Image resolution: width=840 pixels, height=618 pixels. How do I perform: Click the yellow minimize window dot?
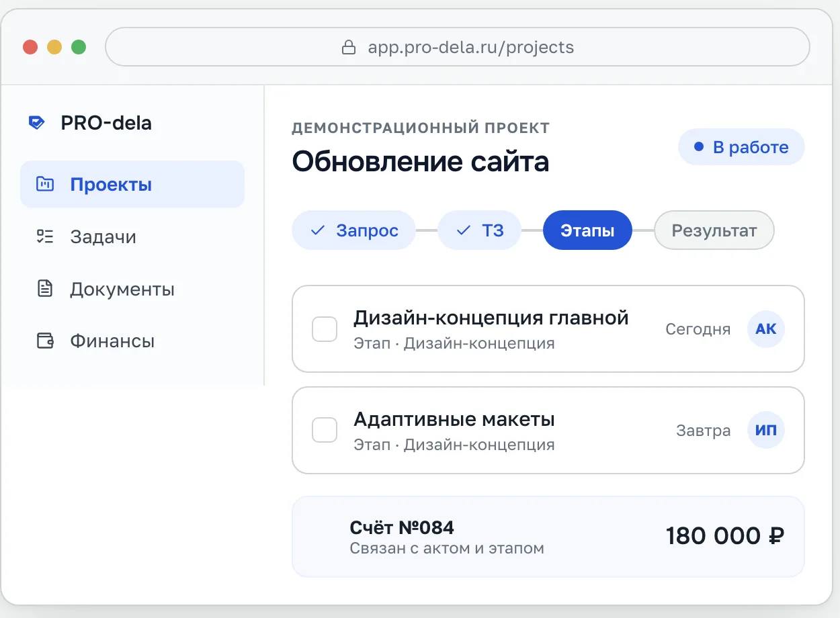(x=54, y=47)
